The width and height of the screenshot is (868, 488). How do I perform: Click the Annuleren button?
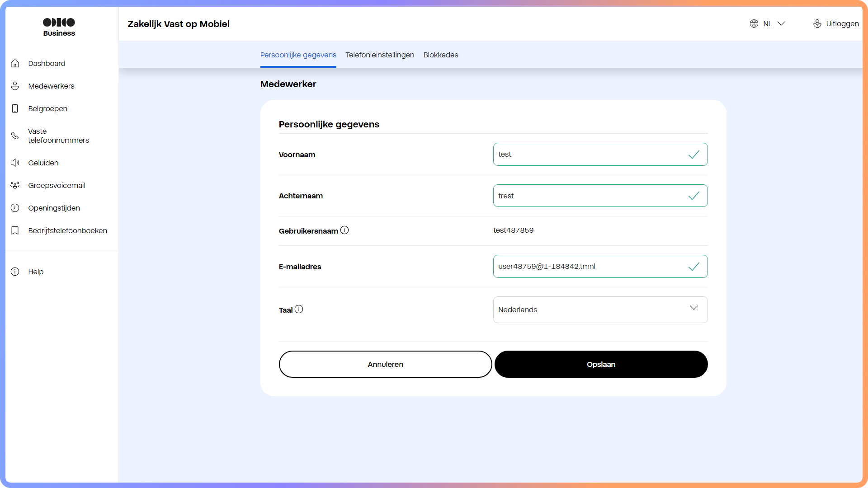[385, 364]
